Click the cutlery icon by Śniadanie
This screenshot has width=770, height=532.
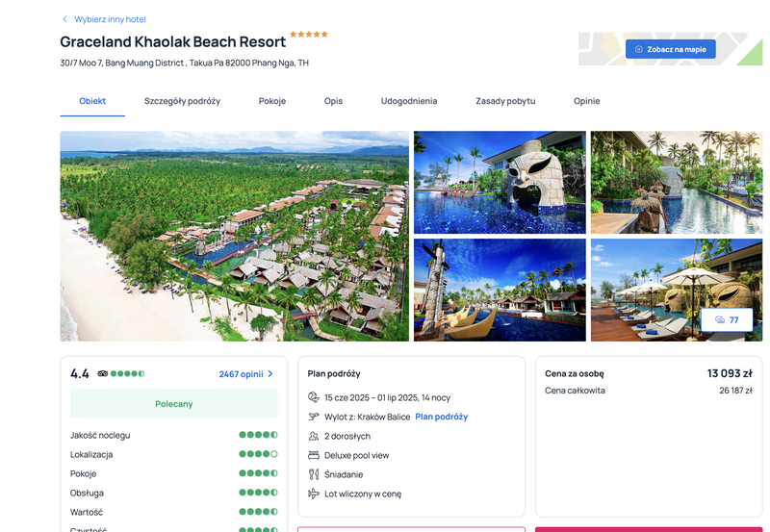click(x=314, y=474)
